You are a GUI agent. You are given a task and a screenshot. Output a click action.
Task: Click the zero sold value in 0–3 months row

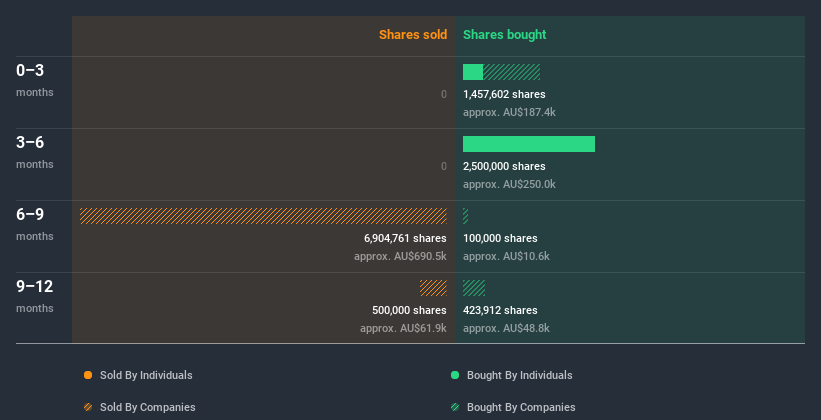pos(444,94)
